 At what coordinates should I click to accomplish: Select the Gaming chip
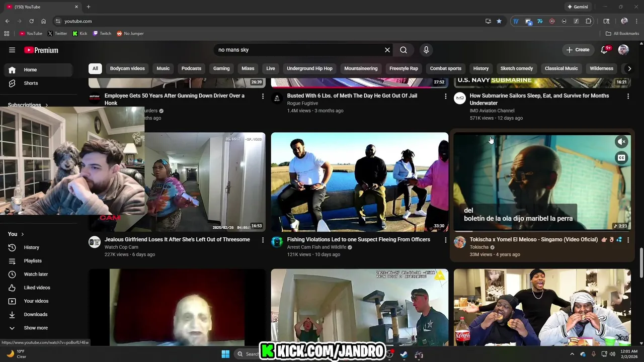click(221, 68)
